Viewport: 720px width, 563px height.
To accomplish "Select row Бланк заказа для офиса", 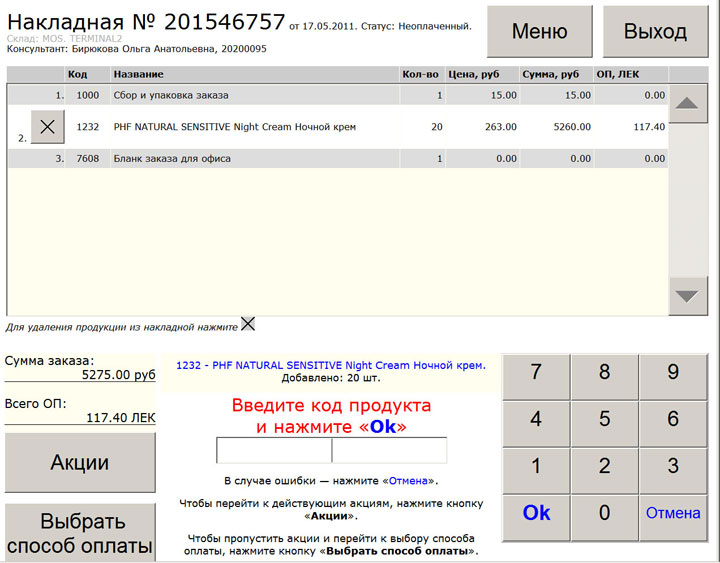I will 338,158.
